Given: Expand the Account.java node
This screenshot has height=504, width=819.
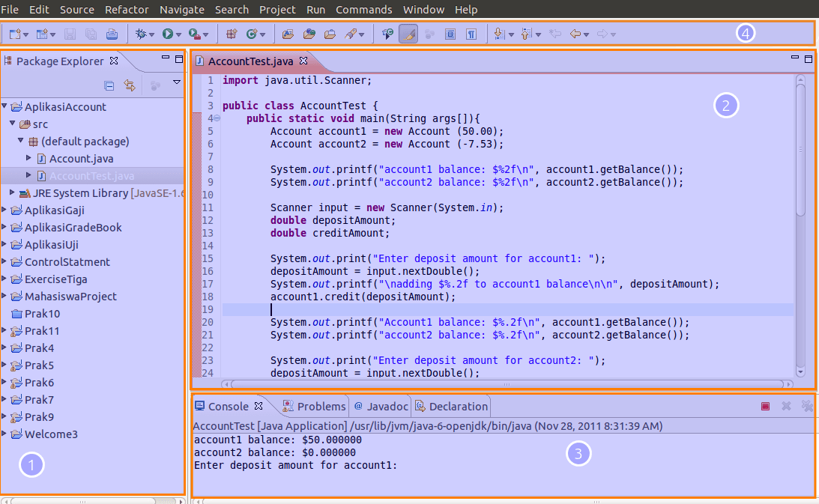Looking at the screenshot, I should tap(28, 158).
